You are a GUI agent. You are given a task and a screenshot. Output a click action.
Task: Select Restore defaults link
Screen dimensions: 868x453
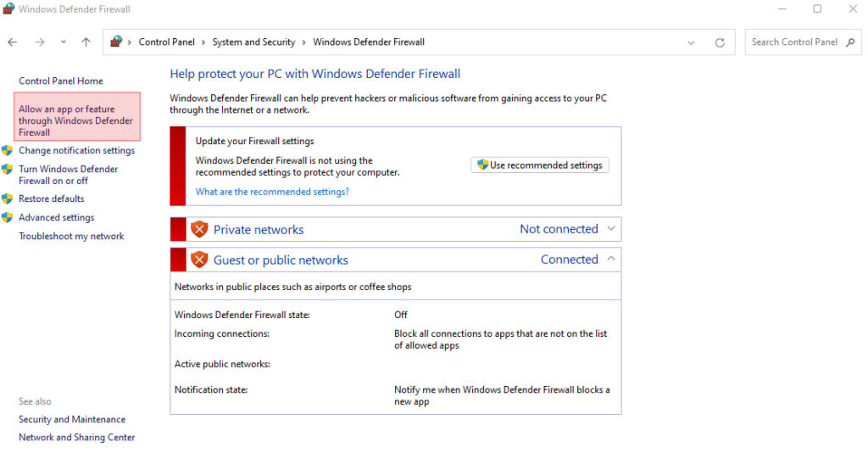coord(52,199)
